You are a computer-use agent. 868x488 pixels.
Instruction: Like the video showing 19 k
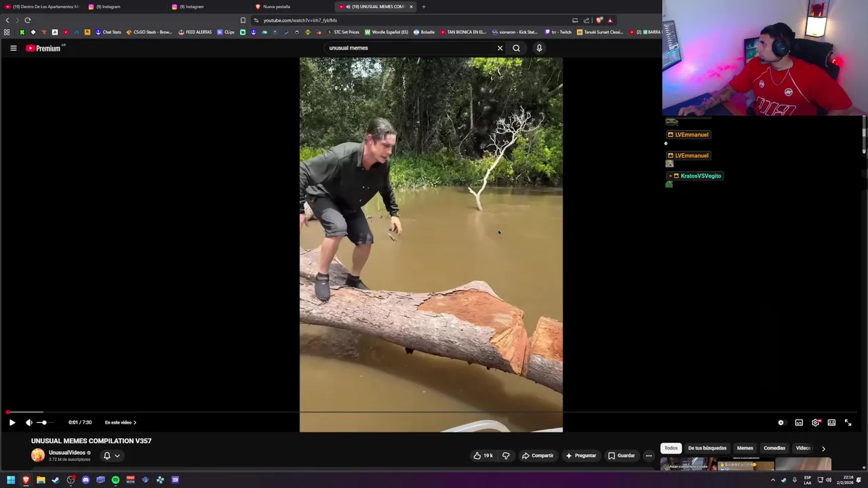(x=483, y=455)
